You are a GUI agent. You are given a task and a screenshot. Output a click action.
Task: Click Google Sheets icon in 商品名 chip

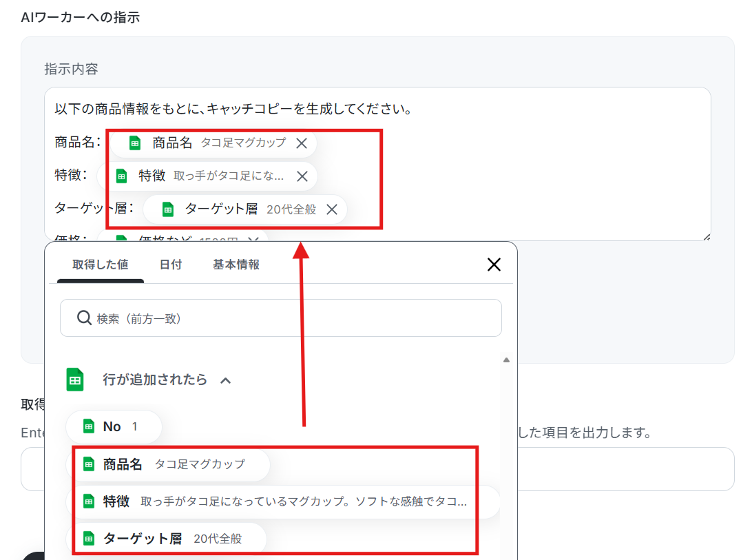click(135, 143)
